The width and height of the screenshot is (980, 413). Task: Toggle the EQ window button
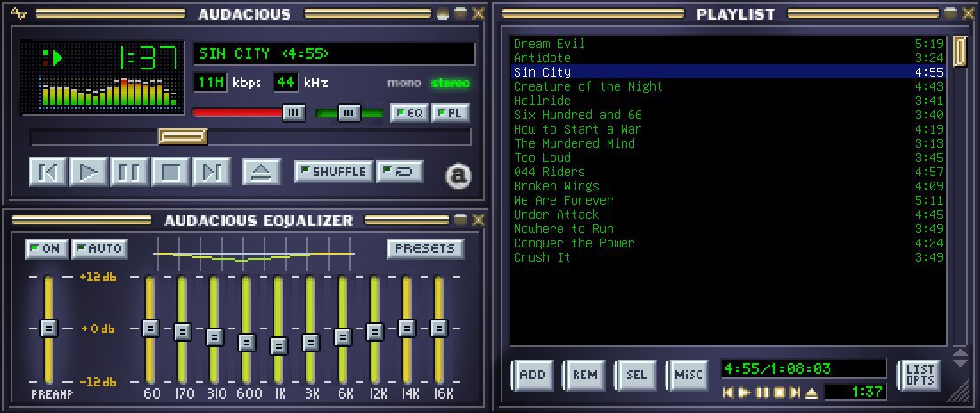410,113
